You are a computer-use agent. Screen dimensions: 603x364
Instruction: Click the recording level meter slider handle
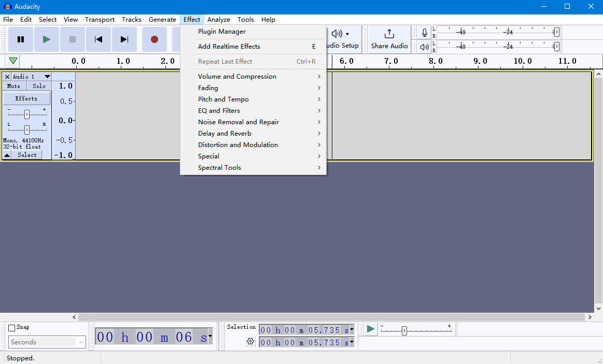tap(556, 32)
